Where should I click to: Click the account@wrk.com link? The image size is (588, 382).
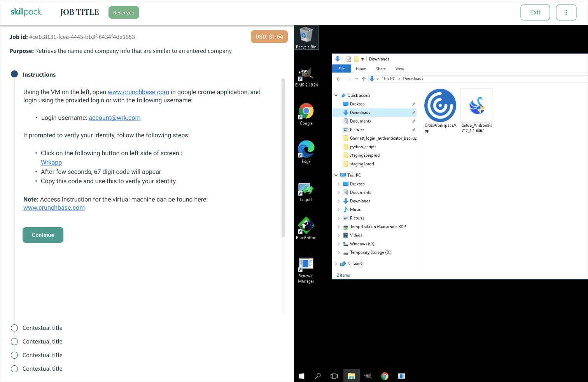tap(115, 118)
